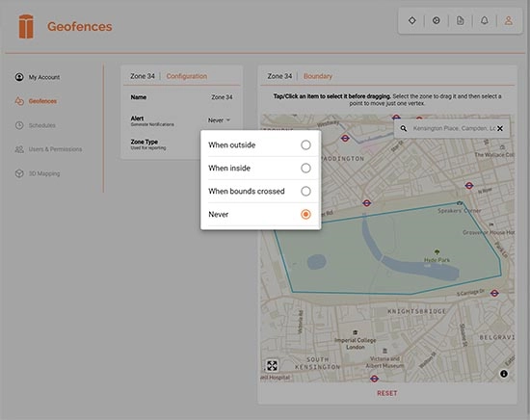This screenshot has height=420, width=530.
Task: Click the Boundary tab label
Action: 318,76
